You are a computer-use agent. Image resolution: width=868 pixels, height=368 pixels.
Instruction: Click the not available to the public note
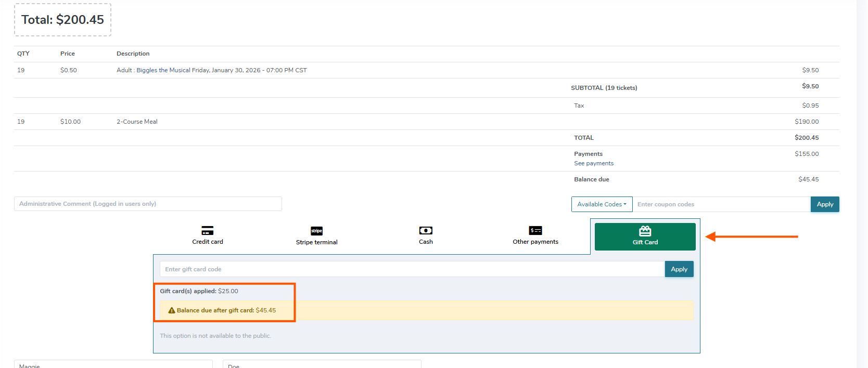(215, 336)
